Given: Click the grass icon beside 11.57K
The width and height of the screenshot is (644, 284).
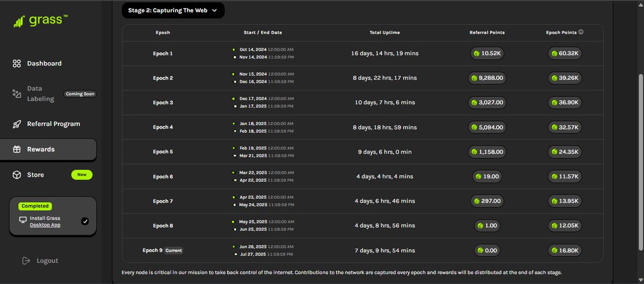Looking at the screenshot, I should [x=554, y=176].
